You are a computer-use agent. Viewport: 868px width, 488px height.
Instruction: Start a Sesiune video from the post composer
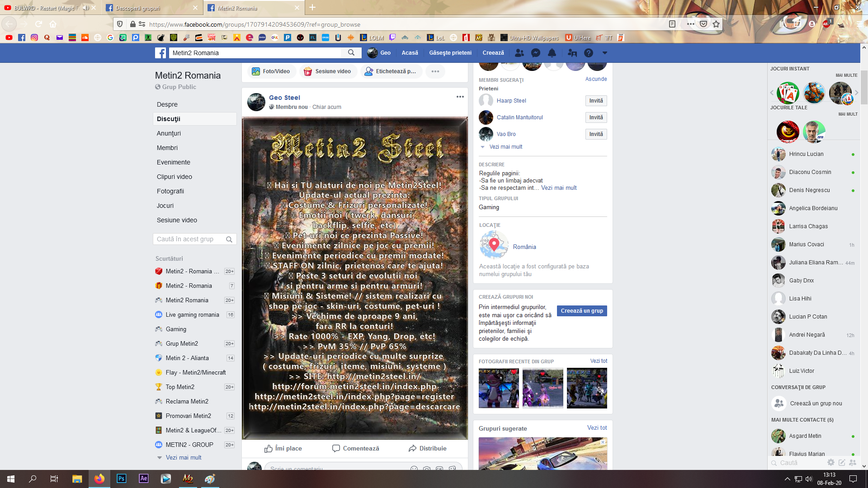pos(328,71)
